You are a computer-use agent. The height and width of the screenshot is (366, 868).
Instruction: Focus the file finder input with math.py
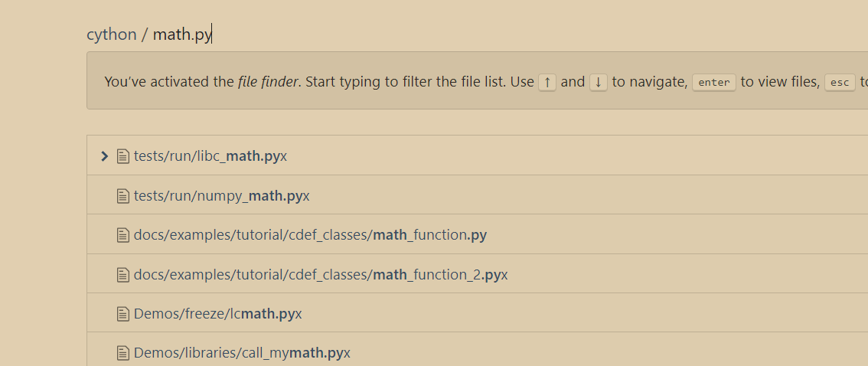click(182, 34)
